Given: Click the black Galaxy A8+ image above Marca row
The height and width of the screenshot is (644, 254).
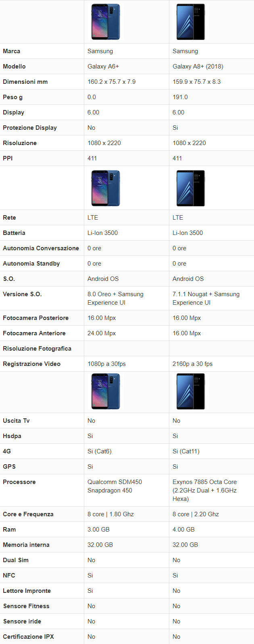Looking at the screenshot, I should point(191,22).
